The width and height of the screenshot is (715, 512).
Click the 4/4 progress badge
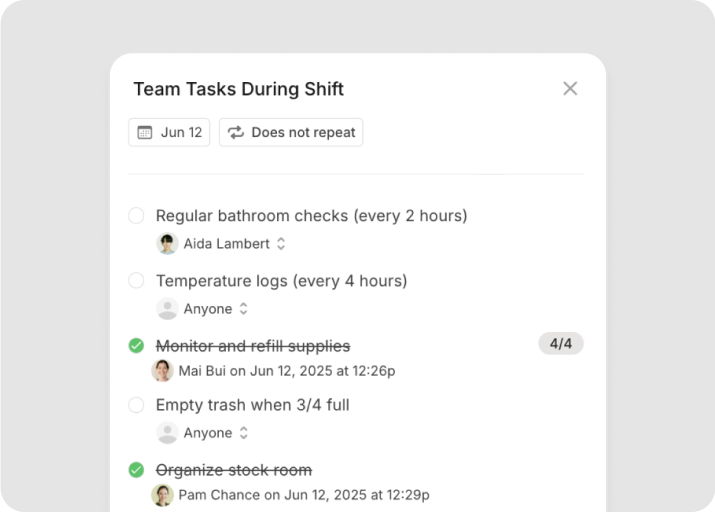tap(561, 343)
